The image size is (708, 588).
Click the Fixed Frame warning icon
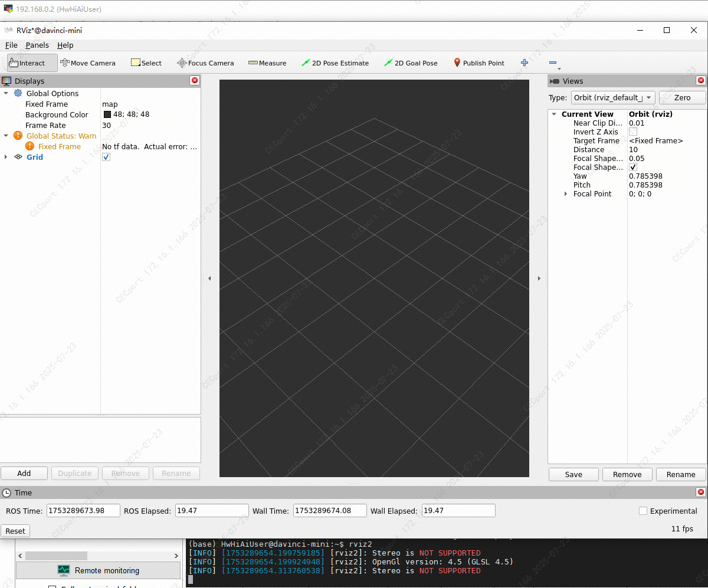(30, 146)
